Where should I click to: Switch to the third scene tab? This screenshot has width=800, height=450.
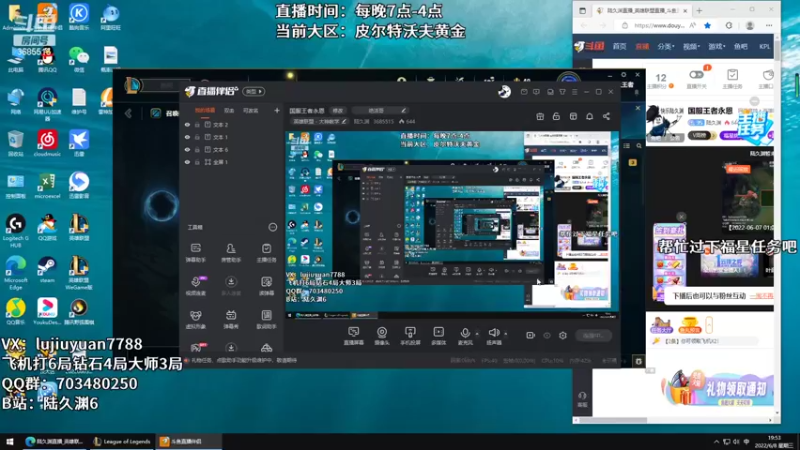251,110
